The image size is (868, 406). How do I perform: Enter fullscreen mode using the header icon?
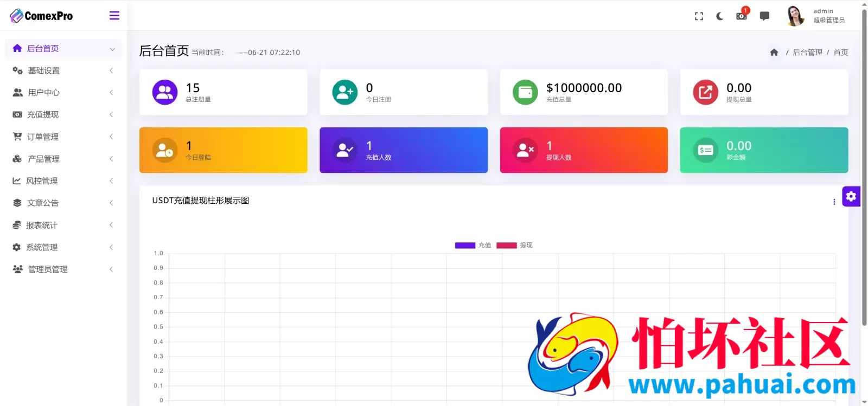(699, 16)
